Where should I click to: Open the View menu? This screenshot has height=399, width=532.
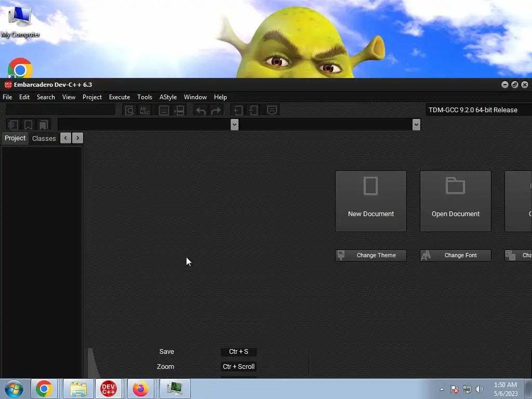coord(69,97)
